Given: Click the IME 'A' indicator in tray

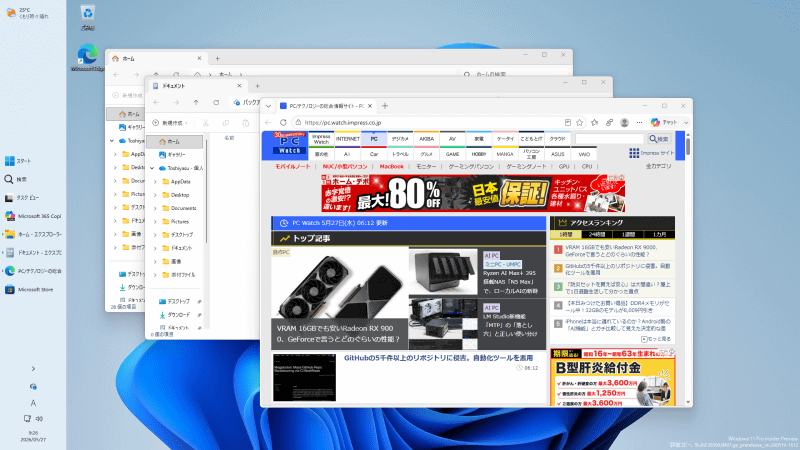Looking at the screenshot, I should pyautogui.click(x=33, y=403).
